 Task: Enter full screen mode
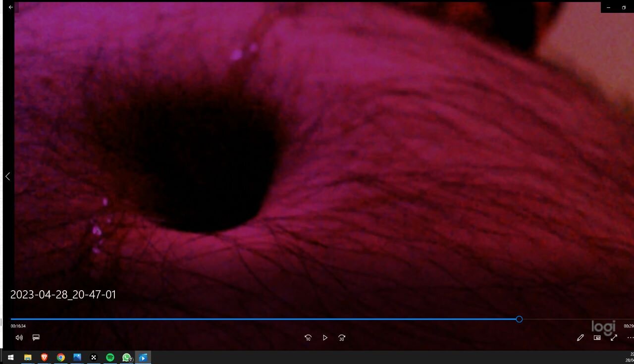coord(614,338)
